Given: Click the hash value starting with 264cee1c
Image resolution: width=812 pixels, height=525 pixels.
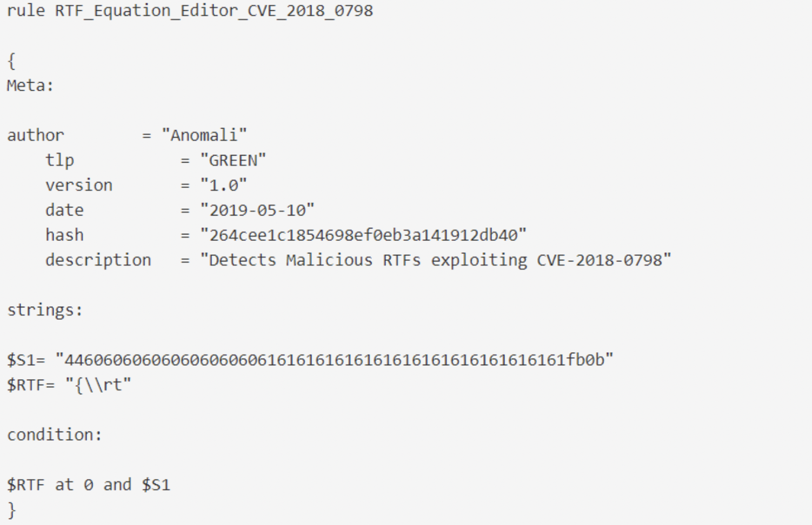Looking at the screenshot, I should pyautogui.click(x=363, y=235).
